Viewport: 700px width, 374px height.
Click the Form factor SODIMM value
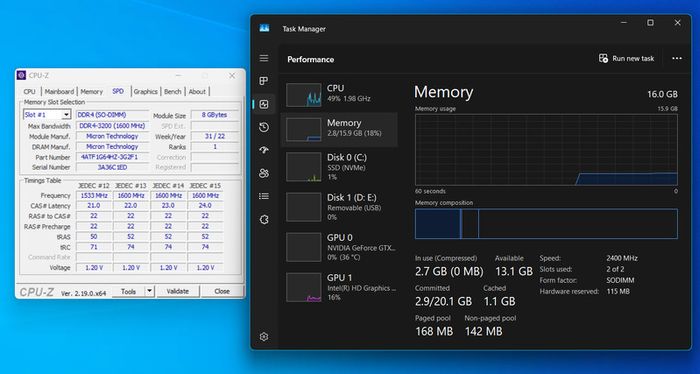tap(620, 280)
